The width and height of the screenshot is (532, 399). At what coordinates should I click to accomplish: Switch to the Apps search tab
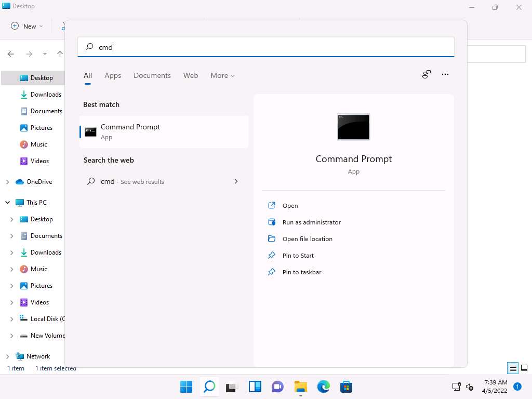coord(113,75)
